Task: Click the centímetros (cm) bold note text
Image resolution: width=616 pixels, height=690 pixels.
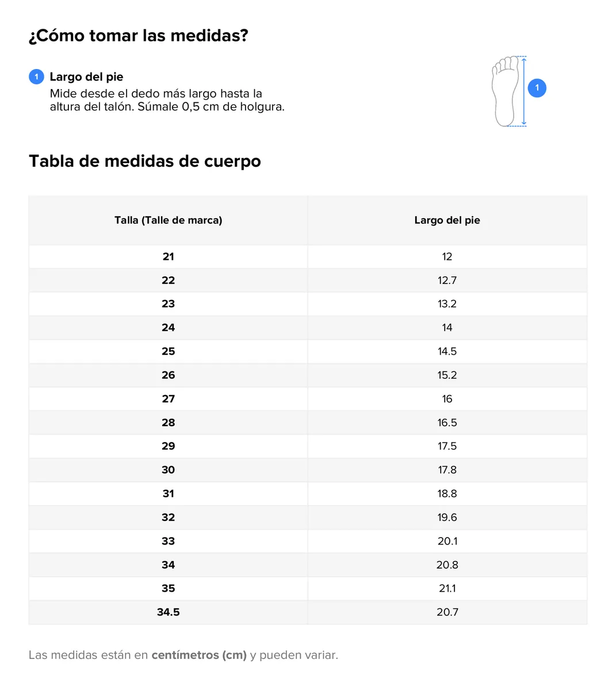Action: pyautogui.click(x=199, y=655)
